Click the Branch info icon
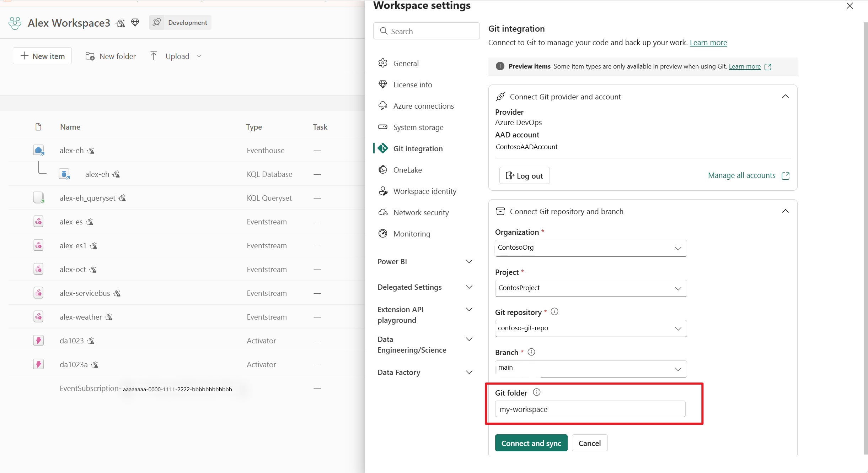The width and height of the screenshot is (868, 473). pyautogui.click(x=531, y=352)
